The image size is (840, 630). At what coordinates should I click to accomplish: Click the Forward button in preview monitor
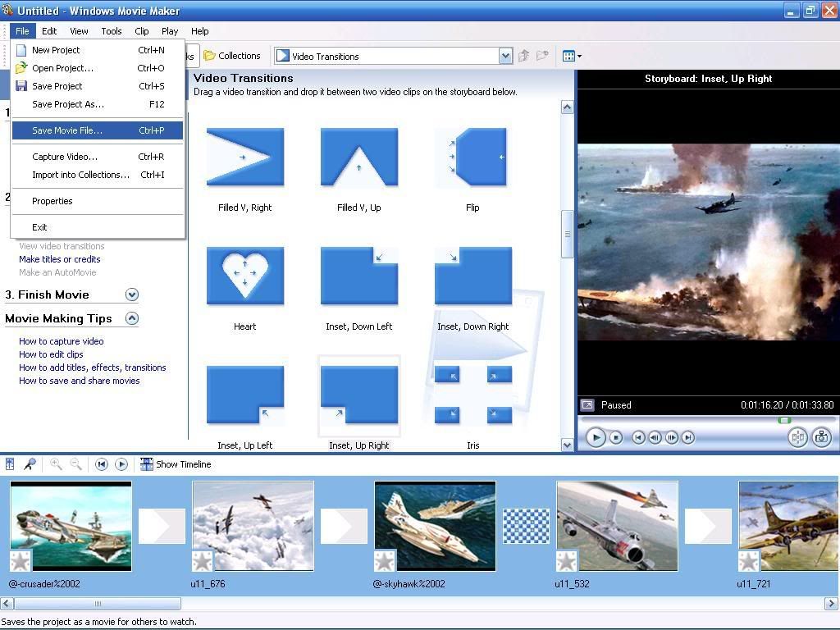[688, 438]
